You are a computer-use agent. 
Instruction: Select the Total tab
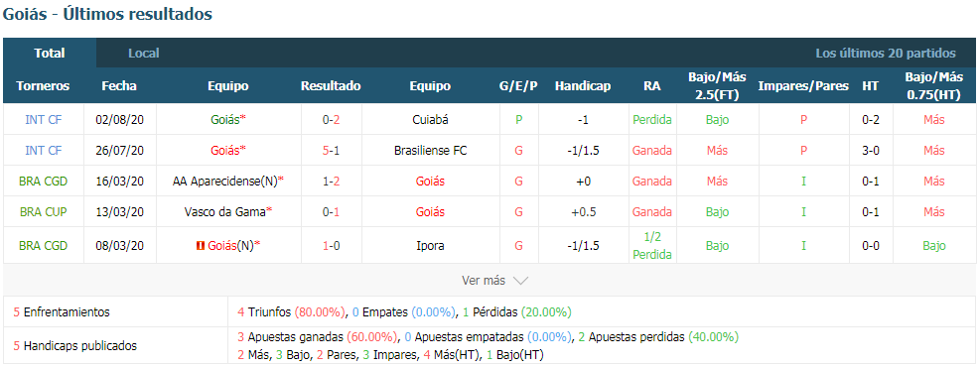50,54
